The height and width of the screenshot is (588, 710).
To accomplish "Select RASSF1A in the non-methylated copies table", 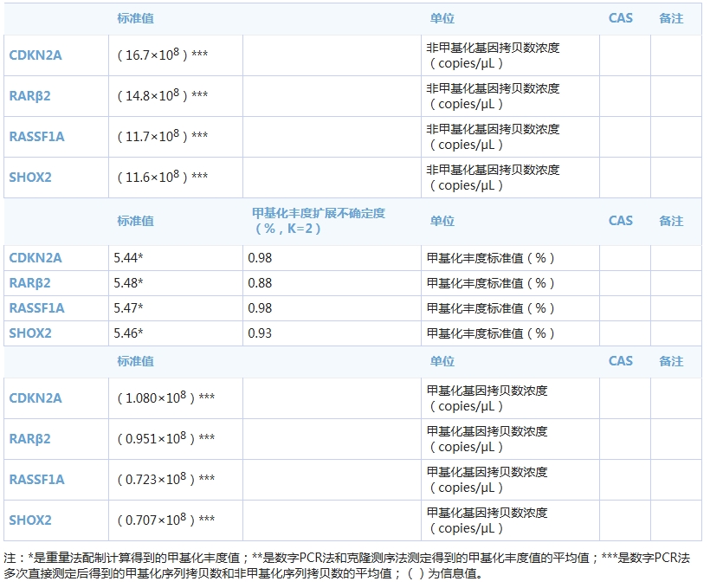I will click(x=36, y=137).
